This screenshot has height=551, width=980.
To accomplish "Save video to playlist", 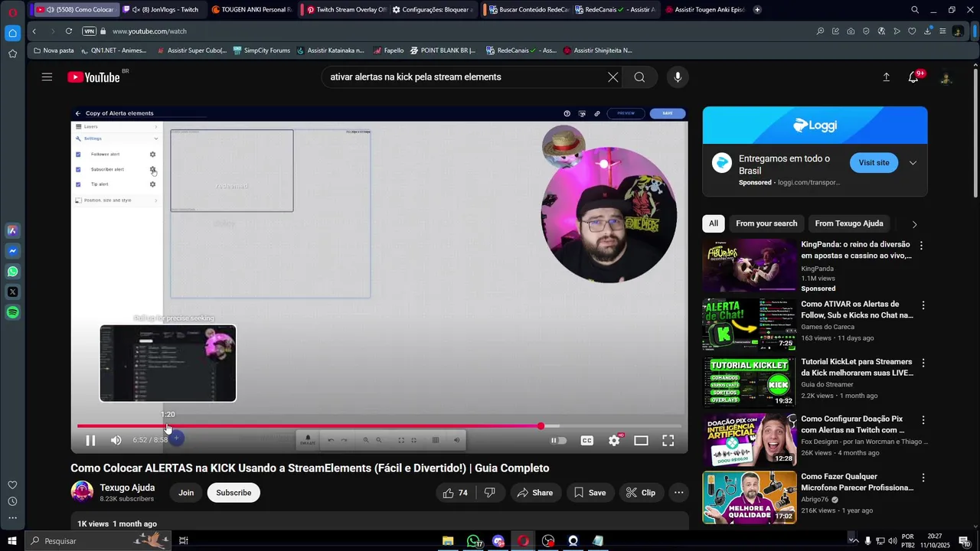I will [x=590, y=493].
